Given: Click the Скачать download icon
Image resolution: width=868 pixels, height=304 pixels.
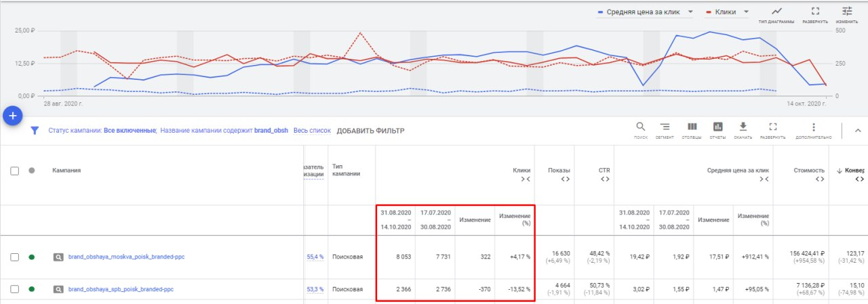Looking at the screenshot, I should pos(743,127).
